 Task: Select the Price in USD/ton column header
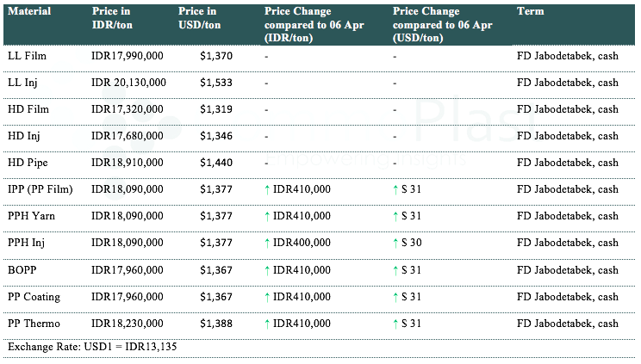tap(200, 18)
